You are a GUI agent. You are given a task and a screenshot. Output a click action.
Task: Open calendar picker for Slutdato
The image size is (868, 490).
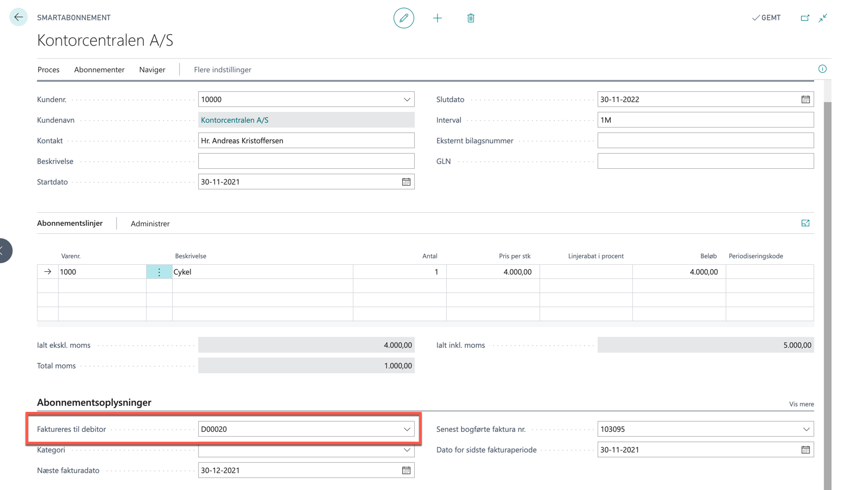[x=806, y=99]
